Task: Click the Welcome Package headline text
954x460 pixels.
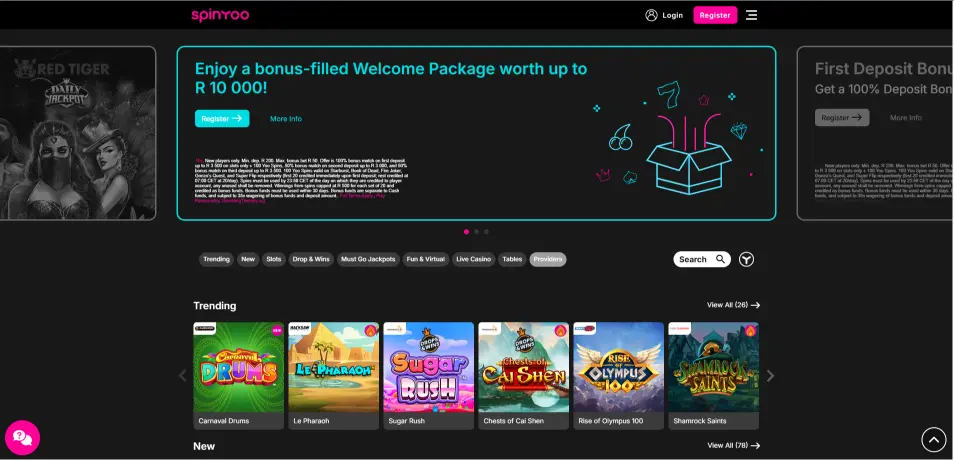Action: pos(391,78)
